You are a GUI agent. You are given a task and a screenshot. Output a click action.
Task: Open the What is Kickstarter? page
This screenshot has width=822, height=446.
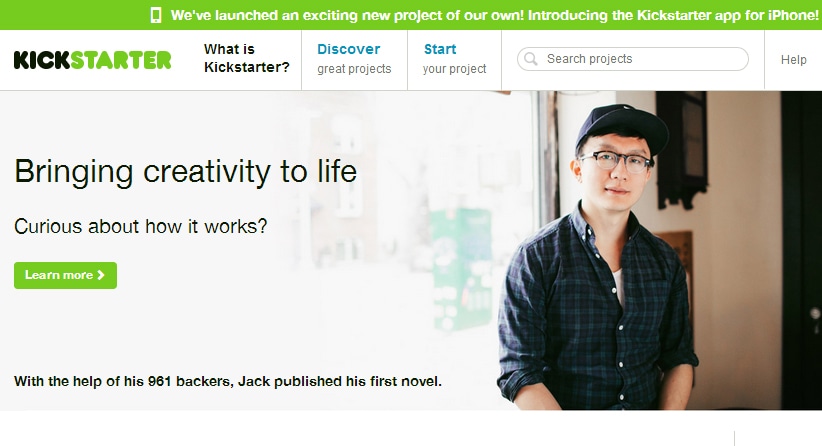[246, 59]
